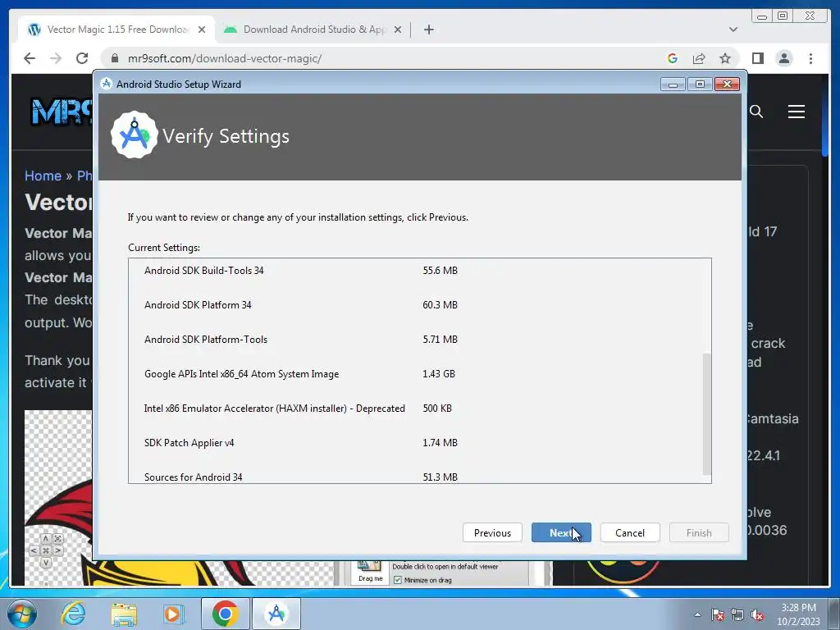Select Intel x86 Emulator Accelerator HAXM row
This screenshot has height=630, width=840.
coord(419,409)
